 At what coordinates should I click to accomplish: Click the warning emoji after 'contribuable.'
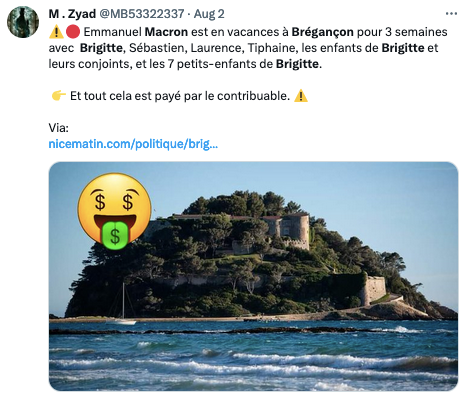pyautogui.click(x=301, y=96)
